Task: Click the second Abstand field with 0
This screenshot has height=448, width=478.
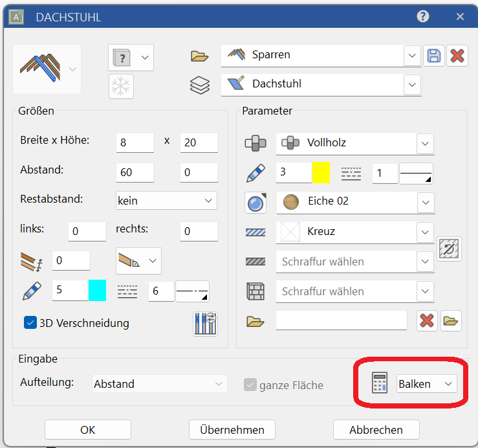Action: 199,172
